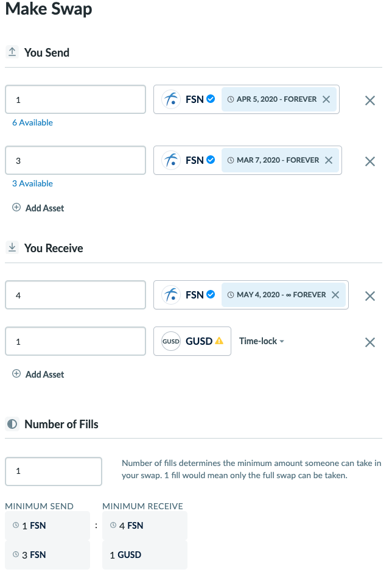Delete the GUSD receive asset row
This screenshot has width=392, height=586.
point(369,342)
